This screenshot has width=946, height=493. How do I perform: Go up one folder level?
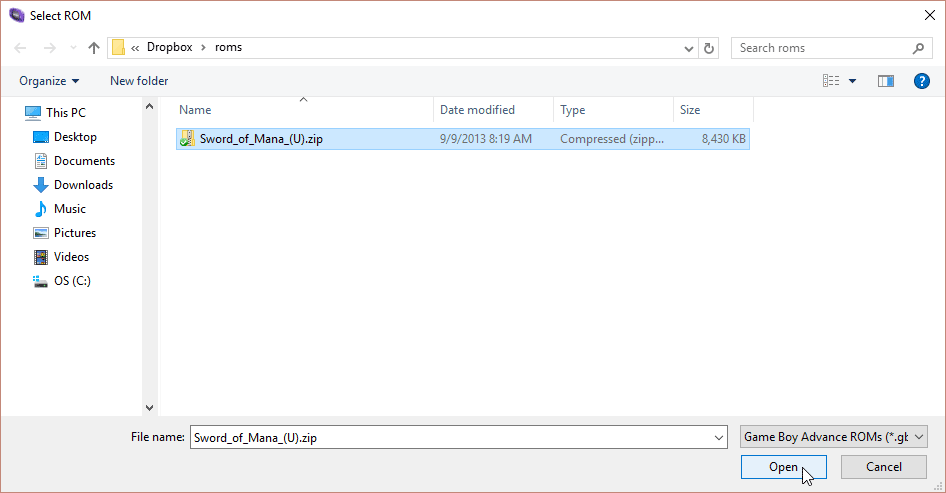pyautogui.click(x=94, y=48)
